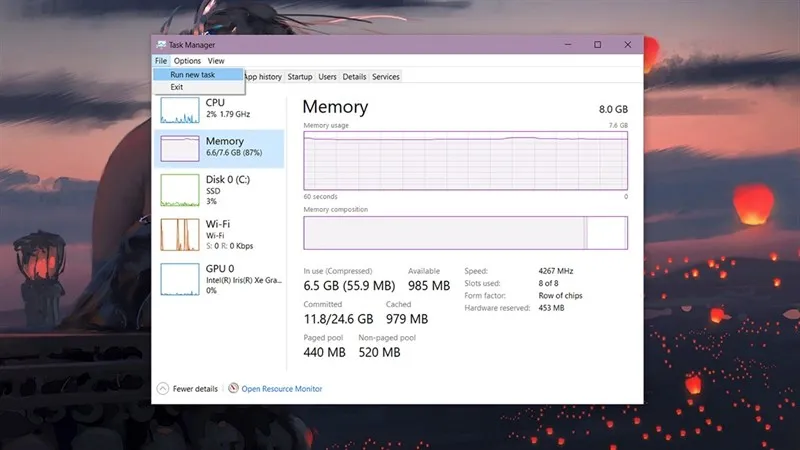Select the GPU 0 performance entry
Viewport: 800px width, 450px height.
point(219,279)
